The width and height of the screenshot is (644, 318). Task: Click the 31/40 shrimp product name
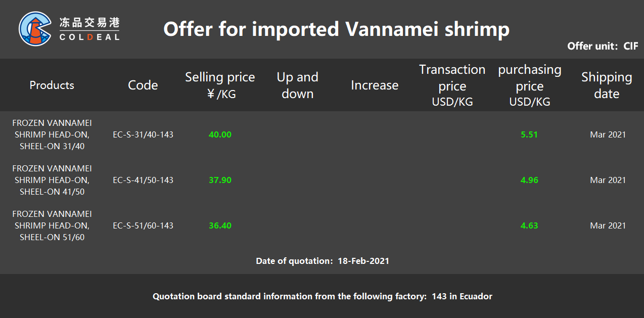coord(52,134)
